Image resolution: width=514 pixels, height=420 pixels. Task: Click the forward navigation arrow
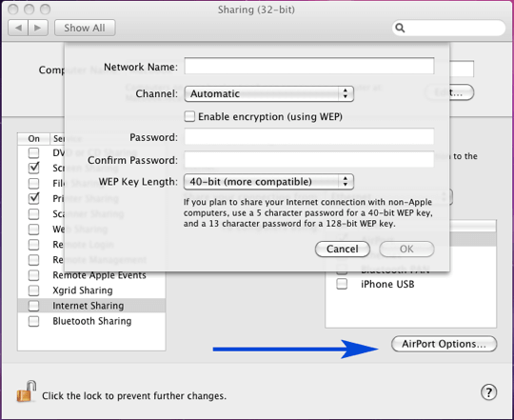(38, 28)
